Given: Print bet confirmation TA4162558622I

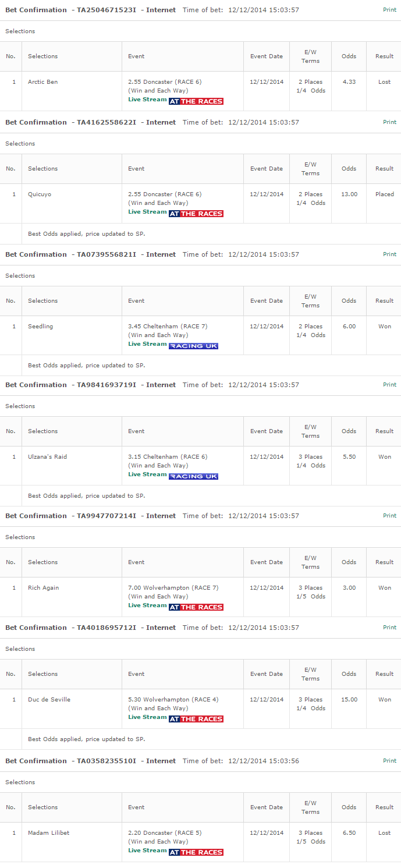Looking at the screenshot, I should 389,122.
